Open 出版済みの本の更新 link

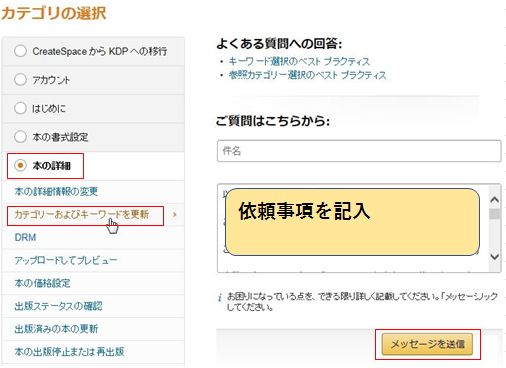[56, 329]
